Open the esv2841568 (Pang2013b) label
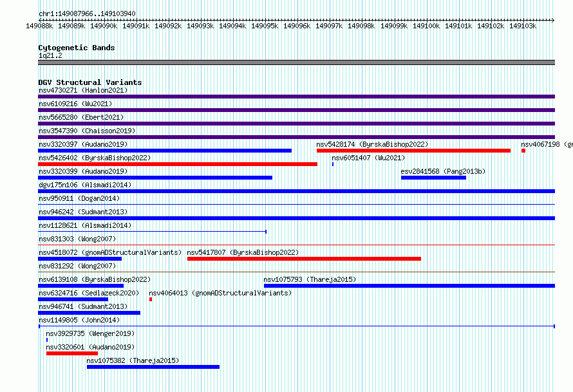 tap(443, 171)
